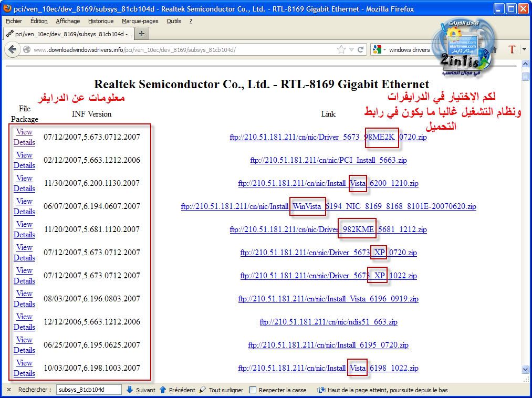This screenshot has height=398, width=532.
Task: Open Install_Vista_6196_0919.zip download link
Action: click(x=328, y=299)
